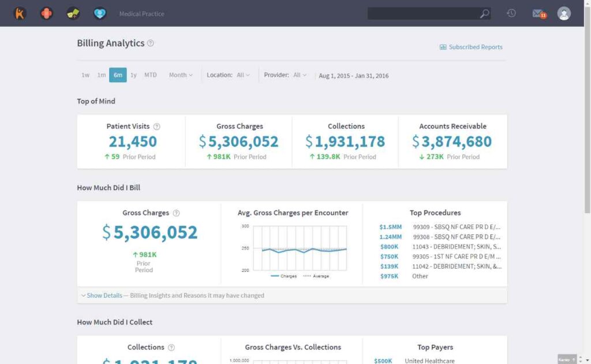This screenshot has width=591, height=364.
Task: Open Subscribed Reports link
Action: pyautogui.click(x=471, y=47)
